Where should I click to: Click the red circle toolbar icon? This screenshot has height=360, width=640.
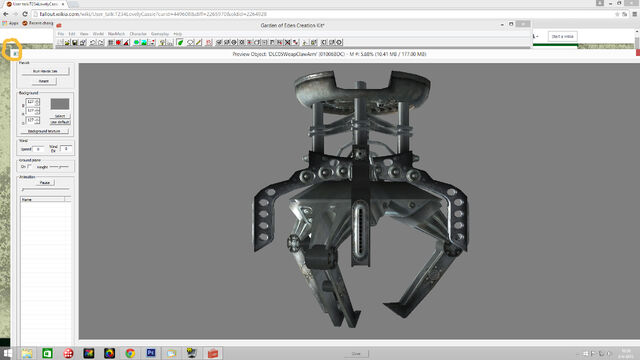[118, 42]
